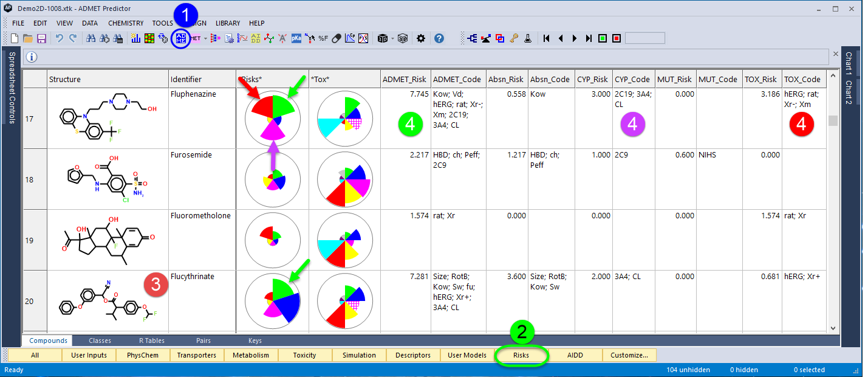This screenshot has height=377, width=868.
Task: Click the ADMET_Risk column header
Action: coord(405,79)
